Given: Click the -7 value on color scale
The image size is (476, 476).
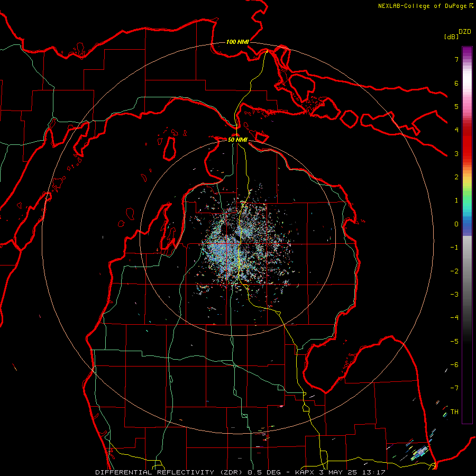Looking at the screenshot, I should click(x=454, y=388).
